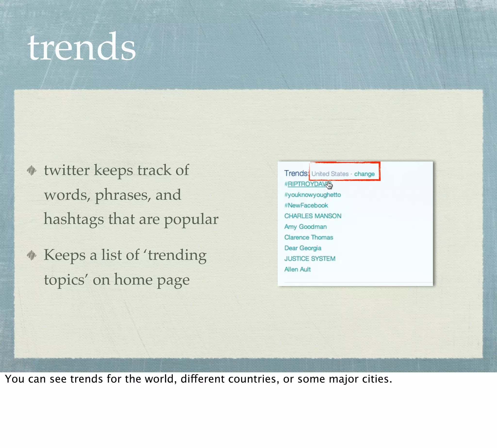Click the caption 'You can see trends for the world'
Viewport: 497px width, 448px height.
(x=198, y=379)
